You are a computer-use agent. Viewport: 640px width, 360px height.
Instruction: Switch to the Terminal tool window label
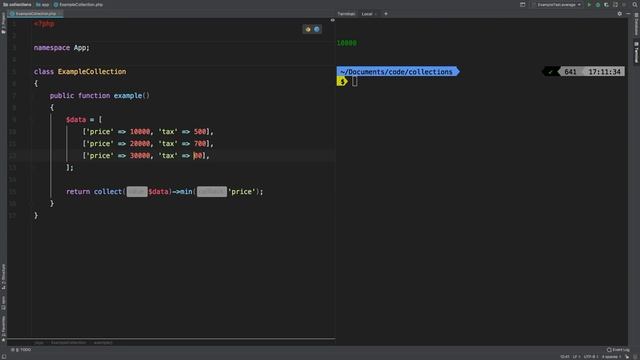point(346,14)
